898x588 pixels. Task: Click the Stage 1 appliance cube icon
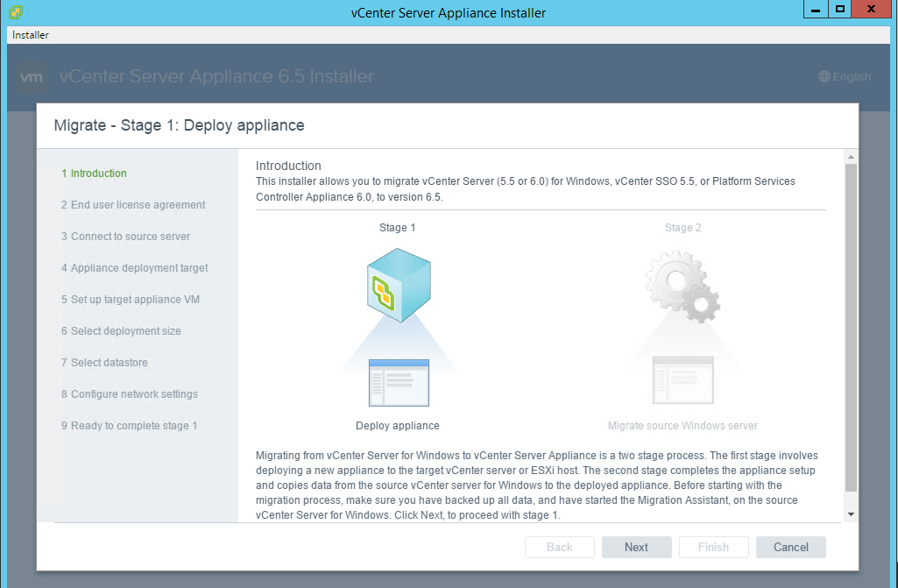399,285
